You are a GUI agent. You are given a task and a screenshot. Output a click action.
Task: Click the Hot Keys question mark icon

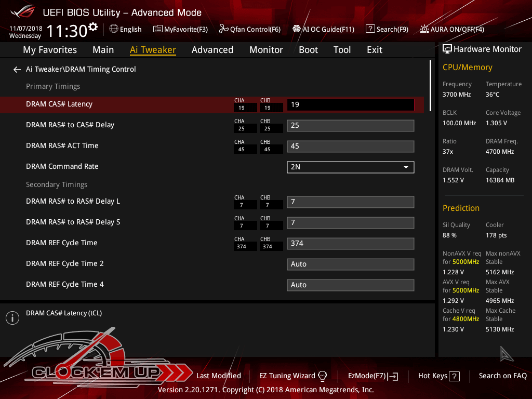point(454,376)
